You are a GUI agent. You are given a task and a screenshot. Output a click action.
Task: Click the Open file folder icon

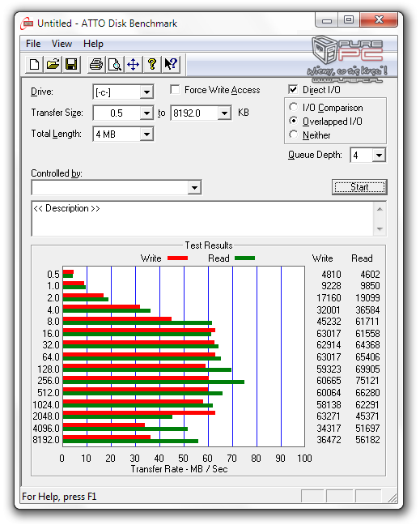pos(53,64)
